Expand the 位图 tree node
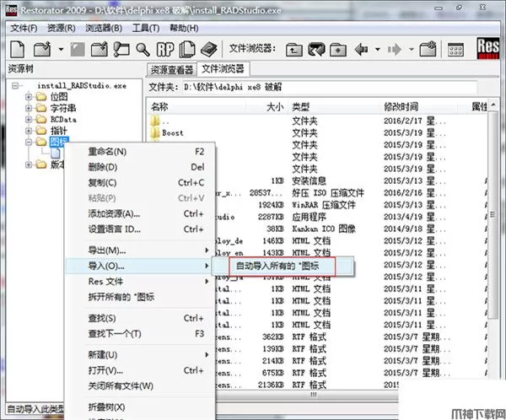This screenshot has height=420, width=506. pos(30,97)
